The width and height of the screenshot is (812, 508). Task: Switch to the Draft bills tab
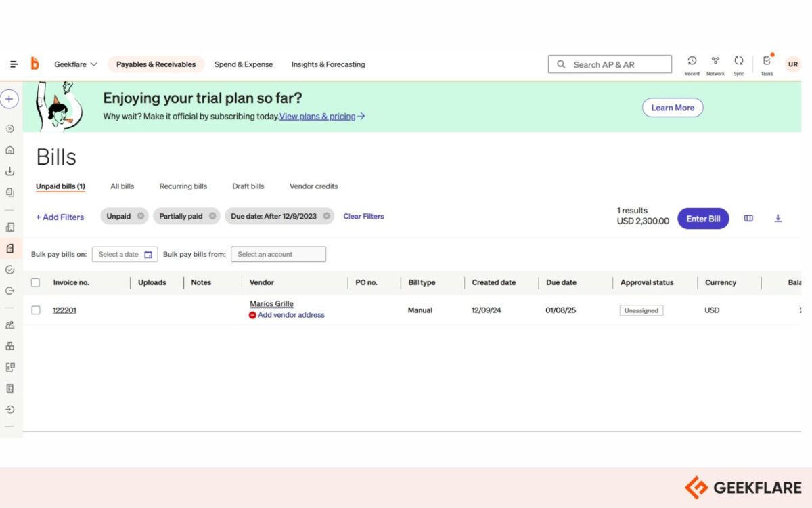pyautogui.click(x=248, y=186)
